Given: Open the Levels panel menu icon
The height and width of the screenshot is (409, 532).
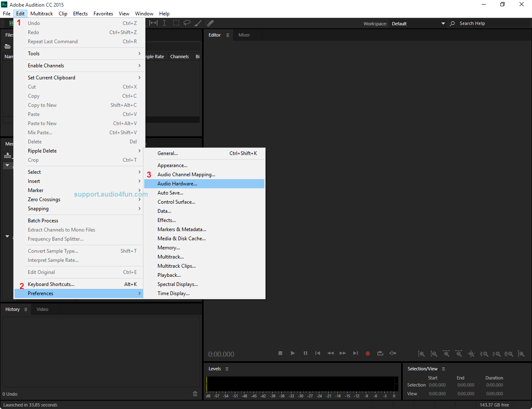Looking at the screenshot, I should pyautogui.click(x=227, y=369).
